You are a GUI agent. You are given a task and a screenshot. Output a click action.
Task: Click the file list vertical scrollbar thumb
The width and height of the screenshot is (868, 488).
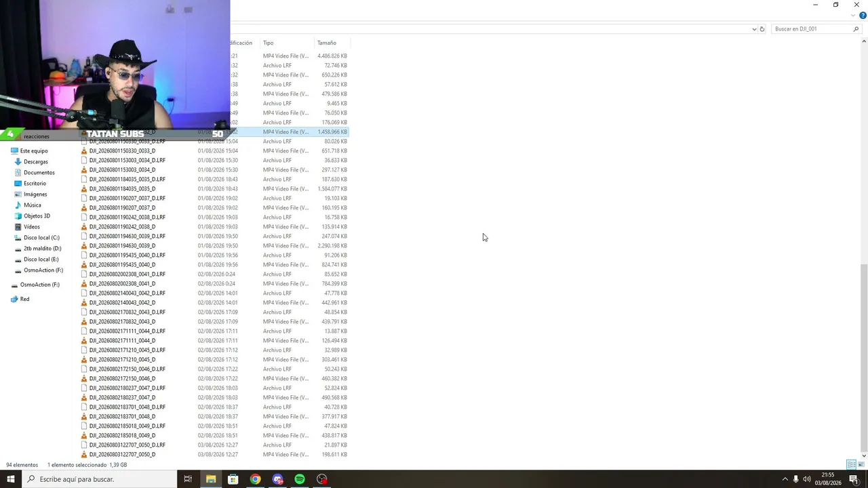(863, 357)
